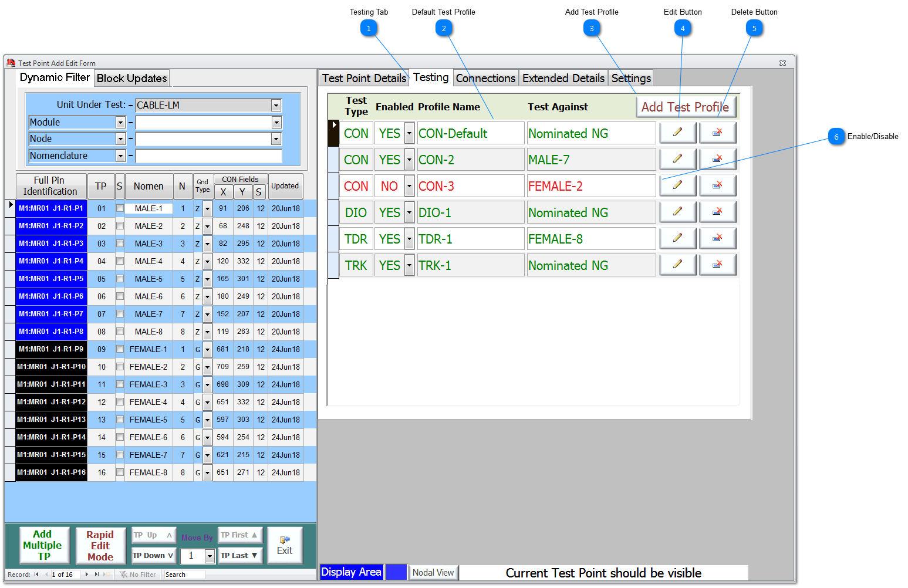This screenshot has height=588, width=908.
Task: Toggle the S checkbox for FEMALE-1 row
Action: [120, 349]
